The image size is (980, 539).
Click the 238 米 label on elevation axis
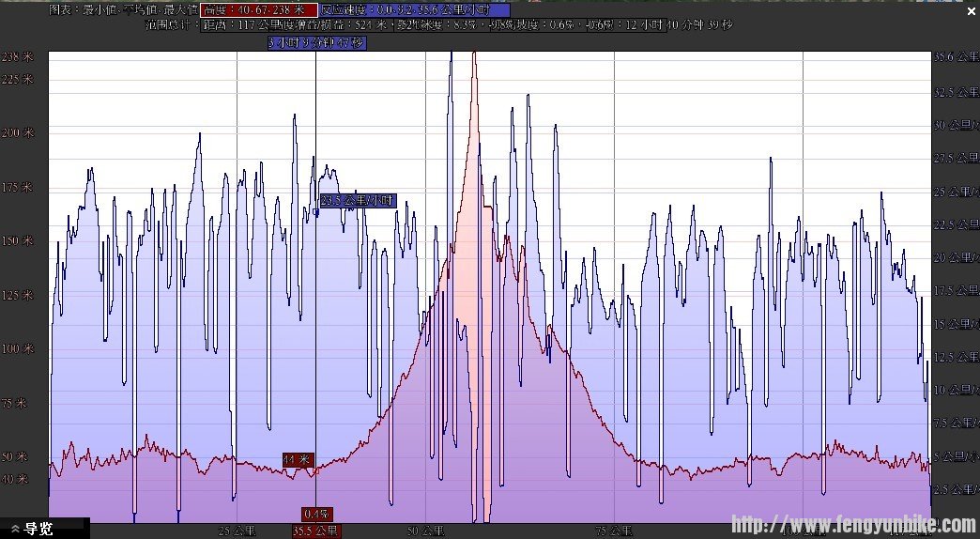pyautogui.click(x=17, y=56)
